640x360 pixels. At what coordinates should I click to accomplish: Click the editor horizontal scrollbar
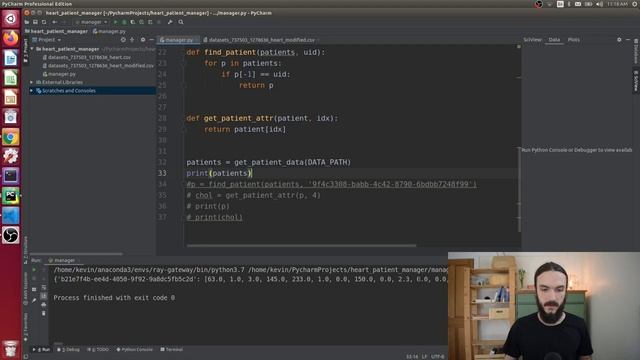301,245
